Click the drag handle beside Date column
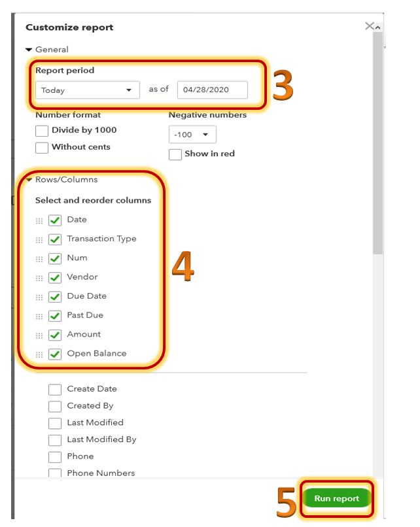420x527 pixels. point(38,220)
